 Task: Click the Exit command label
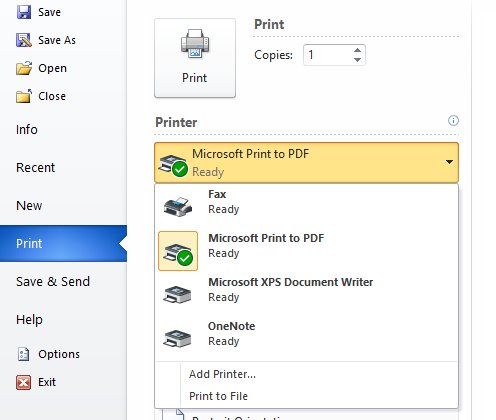(x=47, y=382)
